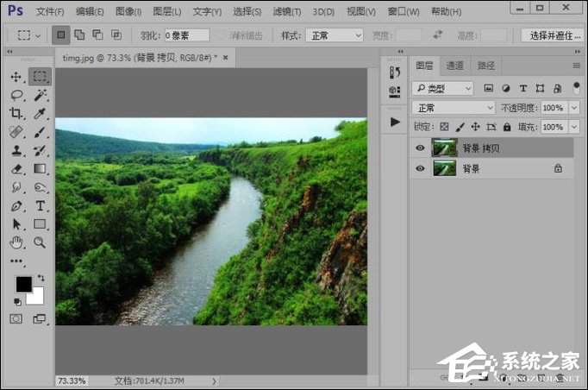Select the Zoom tool
Screen dimensions: 588x390
tap(40, 242)
